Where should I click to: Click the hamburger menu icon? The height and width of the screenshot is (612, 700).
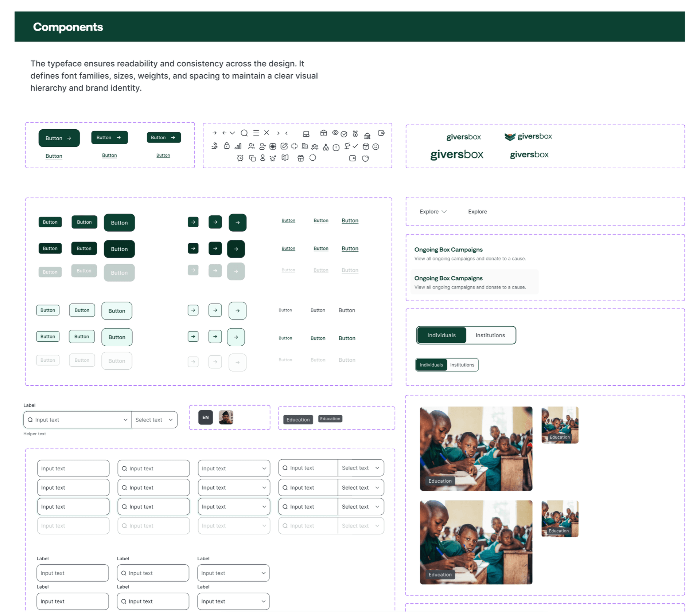coord(256,133)
